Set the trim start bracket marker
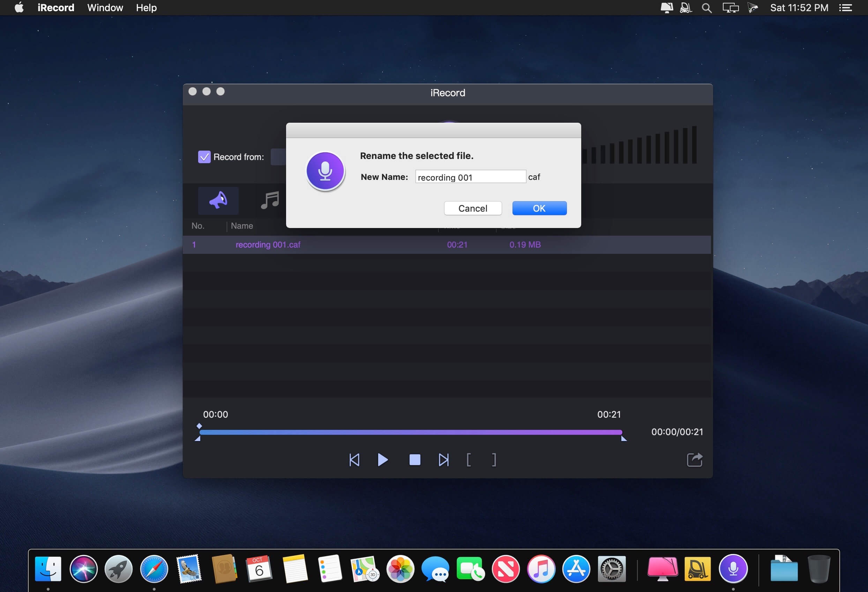868x592 pixels. coord(469,460)
